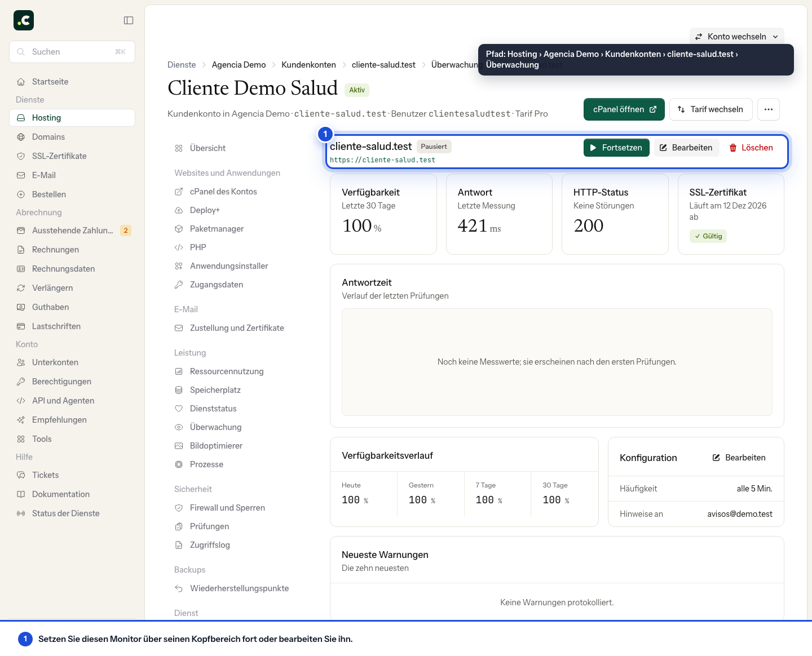Open Startseite in the sidebar

[72, 82]
